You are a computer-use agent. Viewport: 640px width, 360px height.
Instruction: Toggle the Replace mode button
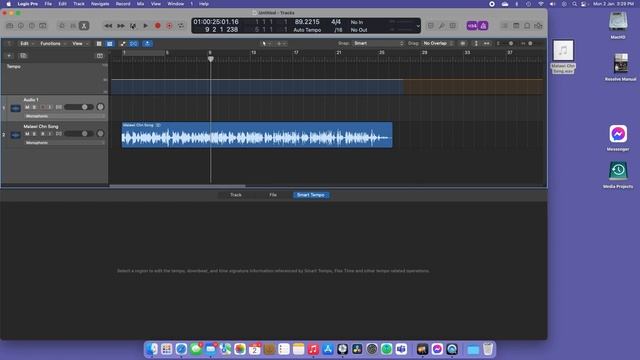pyautogui.click(x=431, y=26)
